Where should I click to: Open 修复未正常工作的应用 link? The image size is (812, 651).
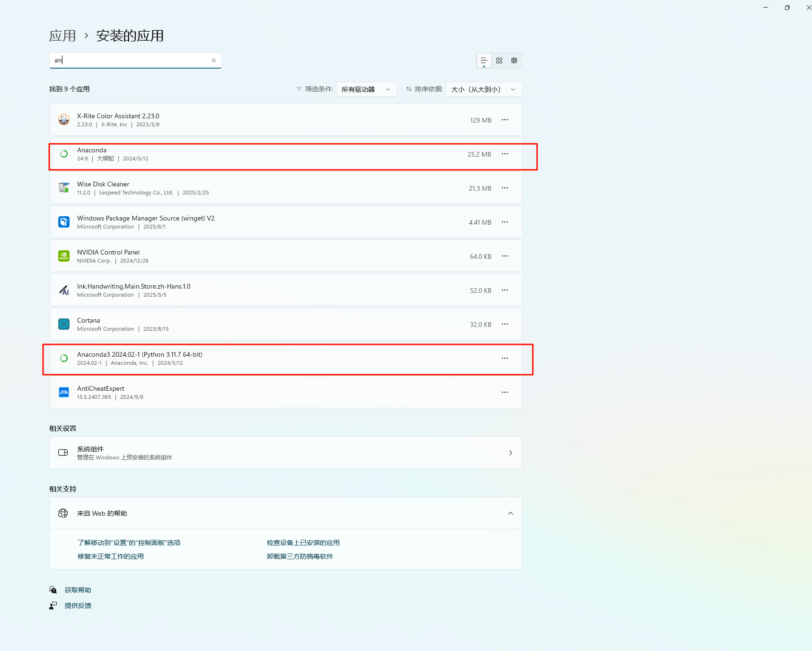click(111, 556)
